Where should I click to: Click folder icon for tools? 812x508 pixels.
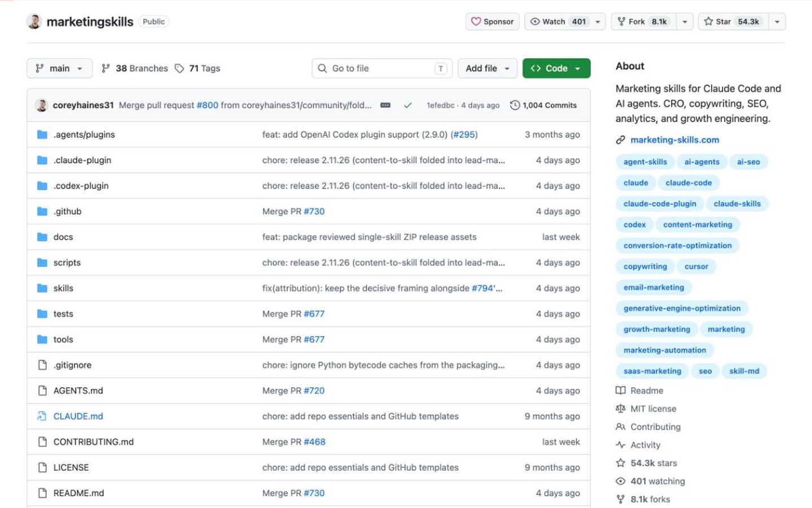pyautogui.click(x=42, y=339)
